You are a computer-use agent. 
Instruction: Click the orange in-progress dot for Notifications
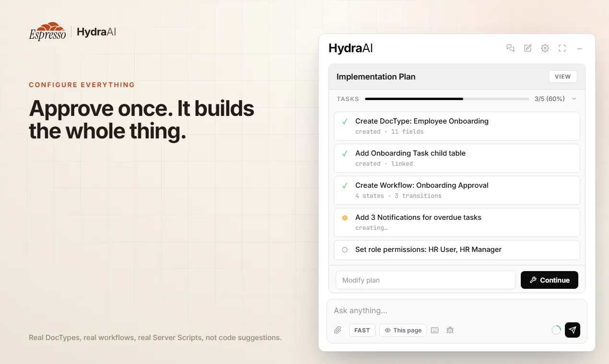point(345,217)
